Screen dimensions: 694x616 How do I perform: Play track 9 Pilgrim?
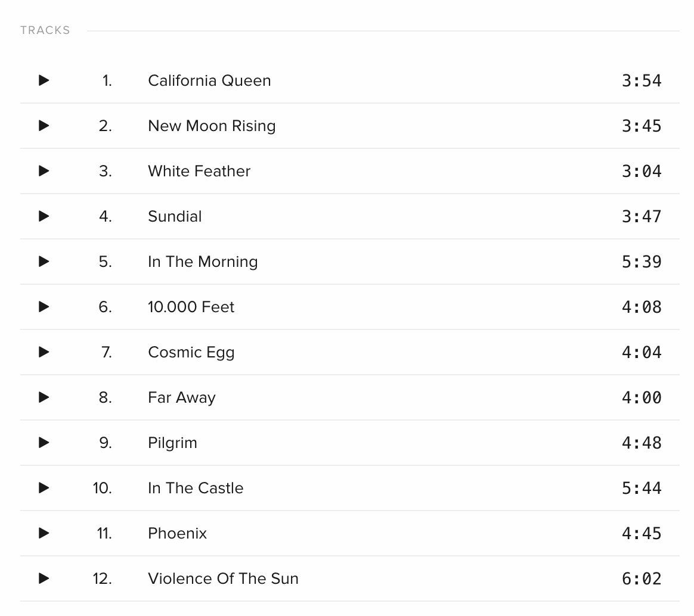(44, 443)
